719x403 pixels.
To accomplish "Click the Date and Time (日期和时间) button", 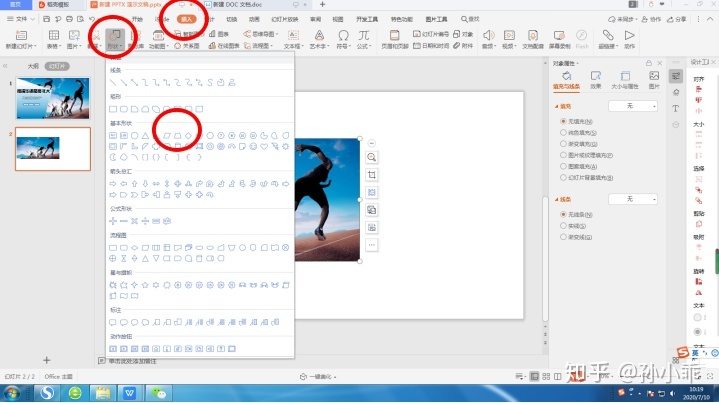I will 431,46.
